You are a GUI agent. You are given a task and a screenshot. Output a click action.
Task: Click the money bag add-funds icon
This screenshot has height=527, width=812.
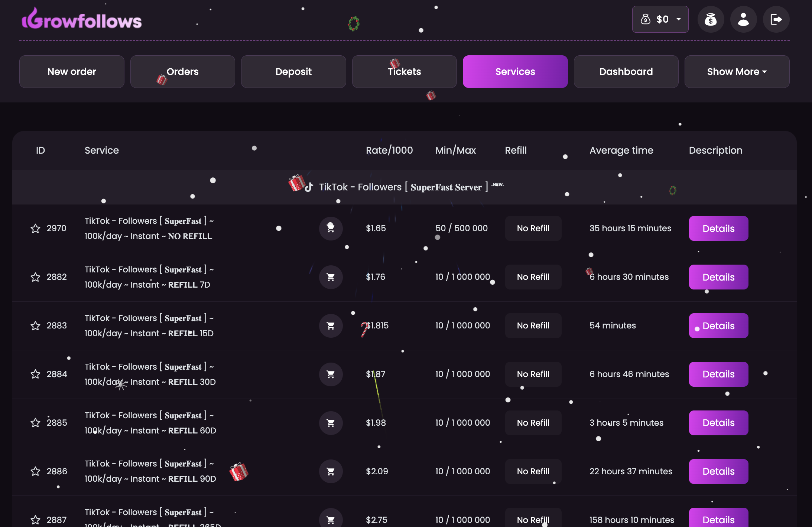tap(711, 19)
